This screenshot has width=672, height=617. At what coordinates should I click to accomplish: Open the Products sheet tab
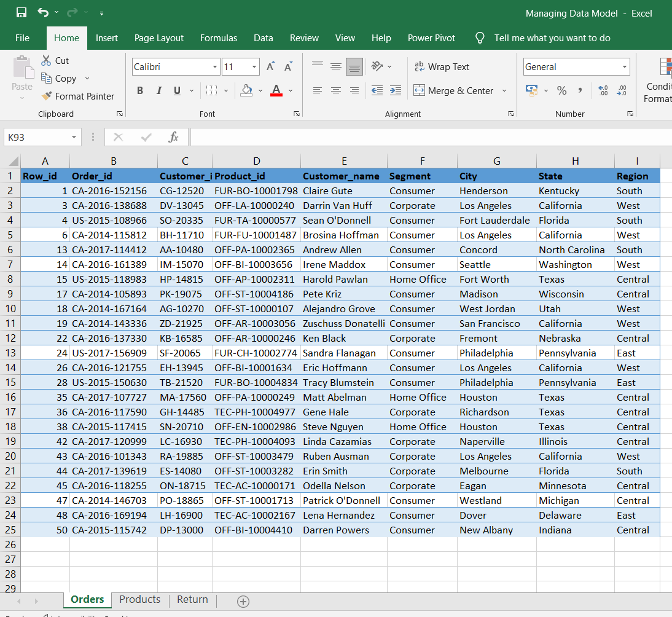139,599
